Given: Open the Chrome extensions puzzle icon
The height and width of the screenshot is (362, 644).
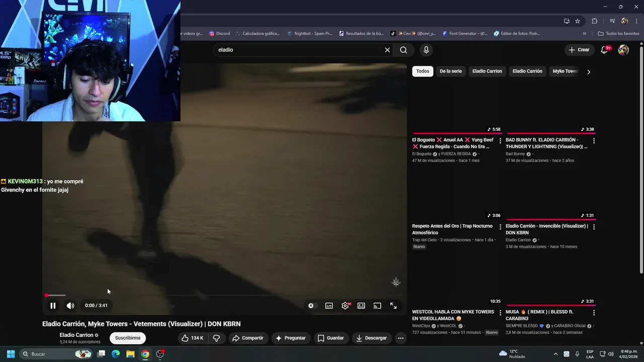Looking at the screenshot, I should [x=594, y=21].
